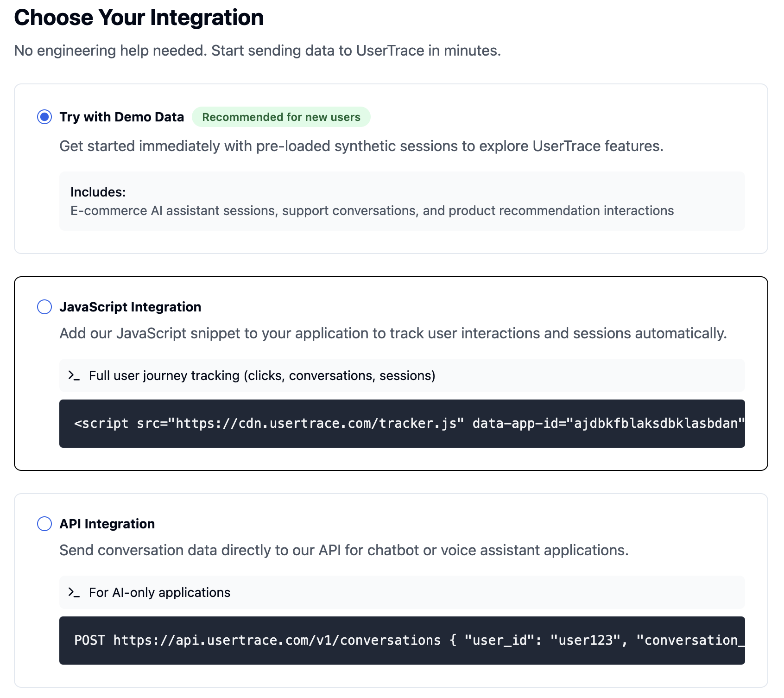Viewport: 784px width, 698px height.
Task: Click the pre-loaded synthetic sessions description
Action: [361, 146]
